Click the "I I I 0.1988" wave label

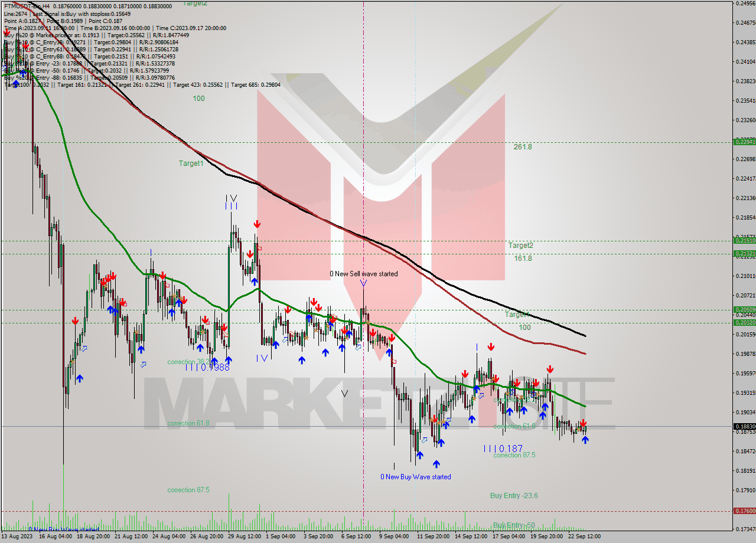click(207, 367)
